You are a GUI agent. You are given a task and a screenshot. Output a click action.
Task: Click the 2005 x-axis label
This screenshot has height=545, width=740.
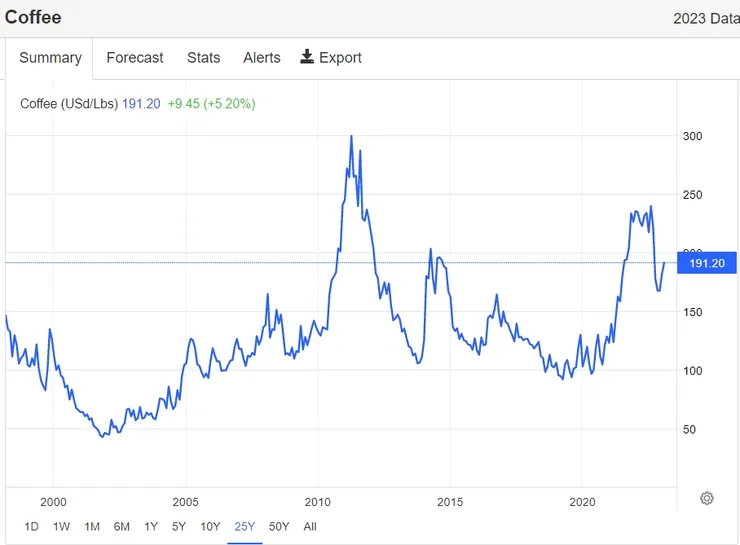[185, 502]
